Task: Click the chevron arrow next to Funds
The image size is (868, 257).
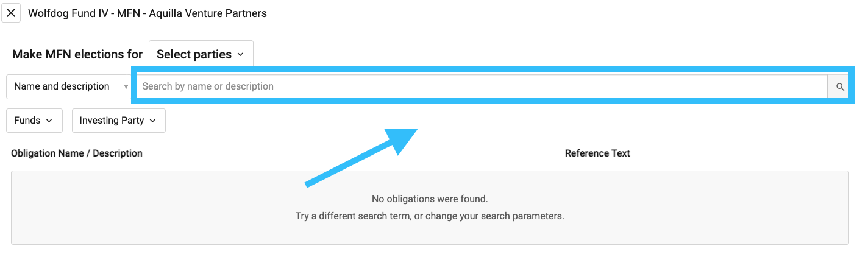Action: tap(50, 121)
